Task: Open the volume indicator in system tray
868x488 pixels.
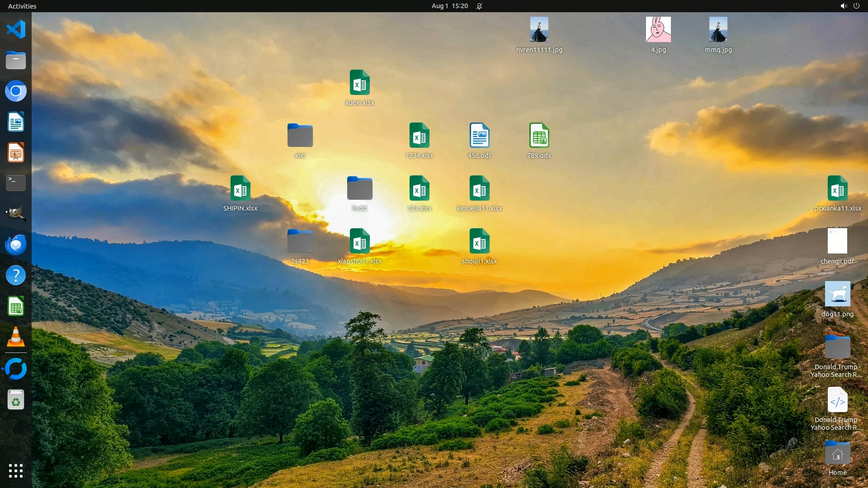Action: pyautogui.click(x=843, y=6)
